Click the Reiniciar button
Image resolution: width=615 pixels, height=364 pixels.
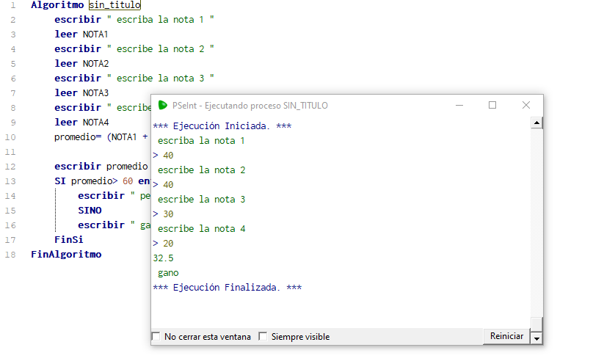[506, 336]
